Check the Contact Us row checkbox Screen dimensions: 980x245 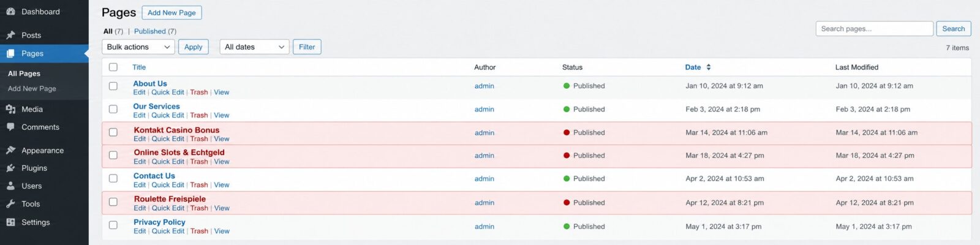coord(113,178)
